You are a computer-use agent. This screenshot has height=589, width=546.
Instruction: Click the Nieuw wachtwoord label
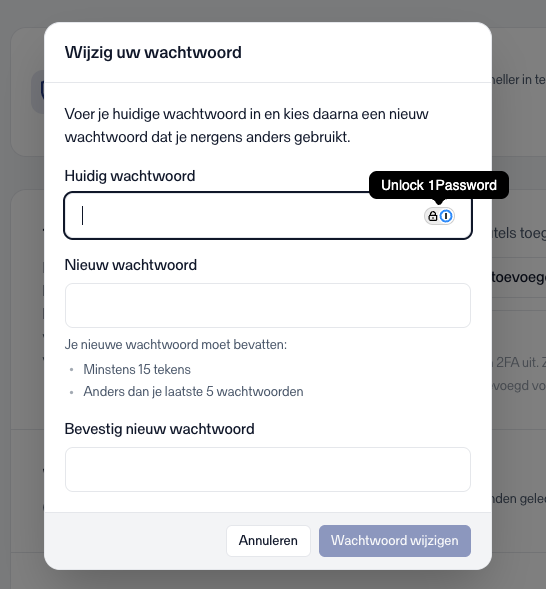coord(131,265)
